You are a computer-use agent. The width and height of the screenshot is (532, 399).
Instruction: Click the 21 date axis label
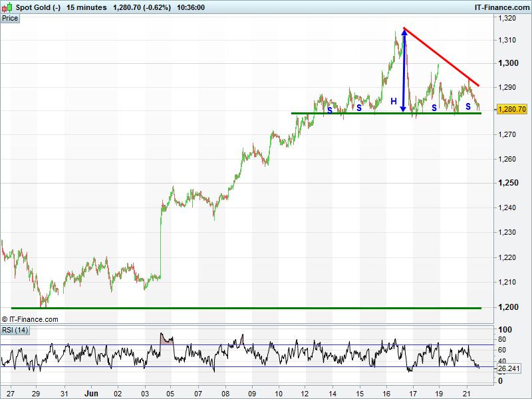coord(467,394)
